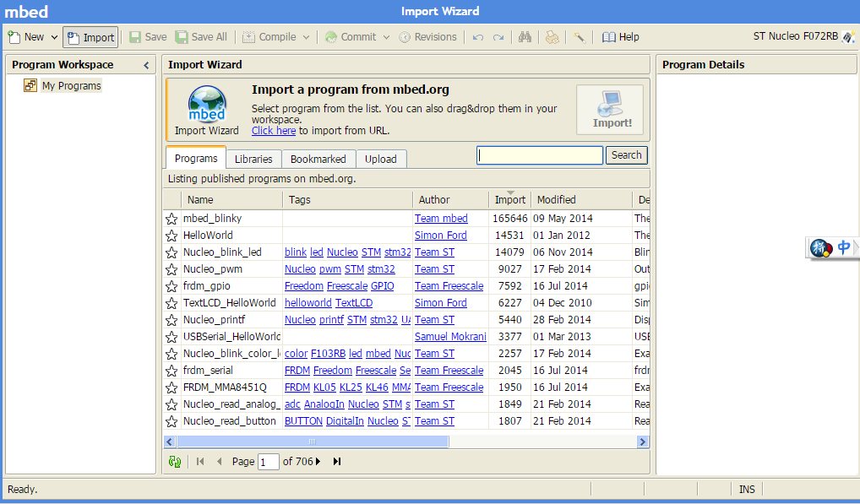The width and height of the screenshot is (860, 504).
Task: Click the Undo arrow icon
Action: (478, 37)
